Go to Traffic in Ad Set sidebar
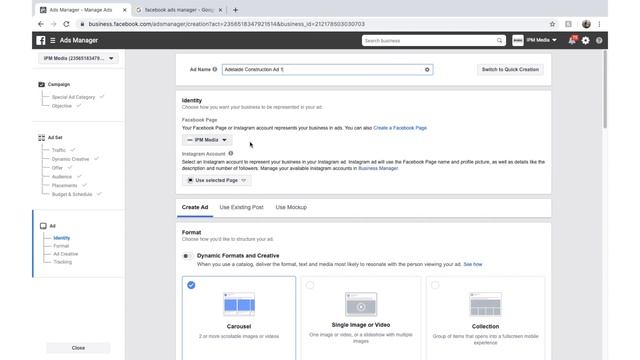The width and height of the screenshot is (640, 360). coord(58,150)
